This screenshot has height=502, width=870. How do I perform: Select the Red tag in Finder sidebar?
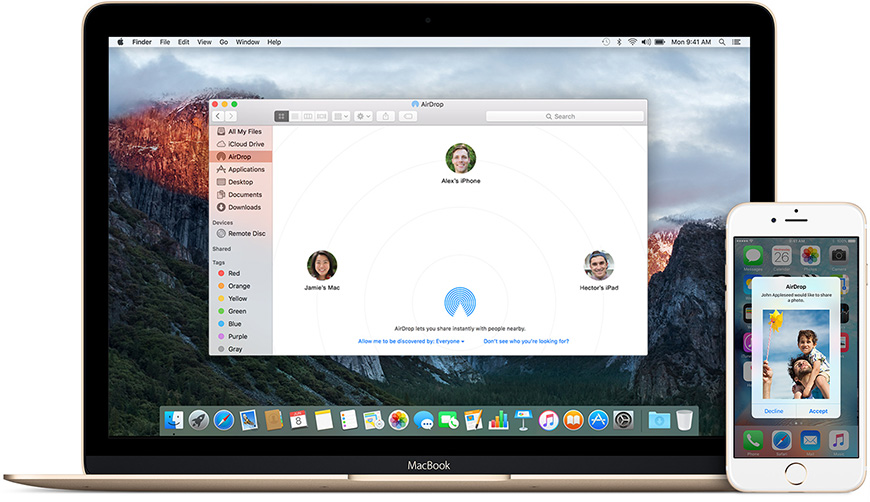[233, 273]
